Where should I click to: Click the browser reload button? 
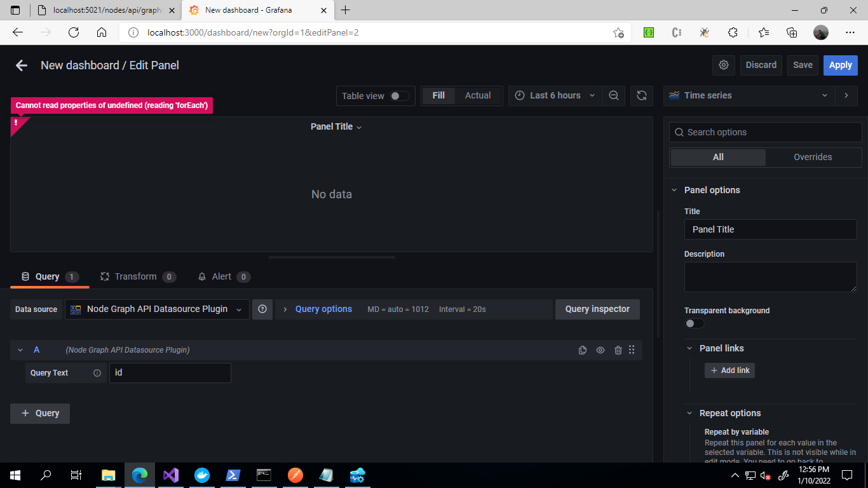coord(74,32)
